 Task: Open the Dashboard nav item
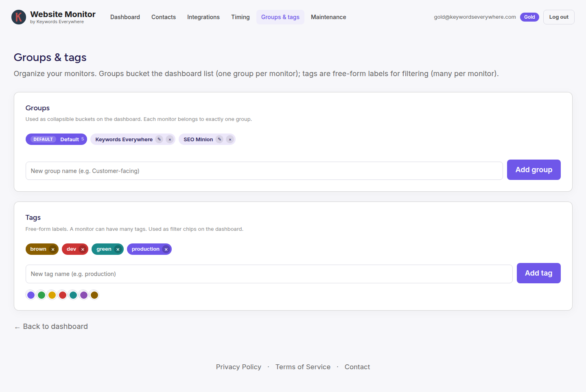tap(125, 17)
